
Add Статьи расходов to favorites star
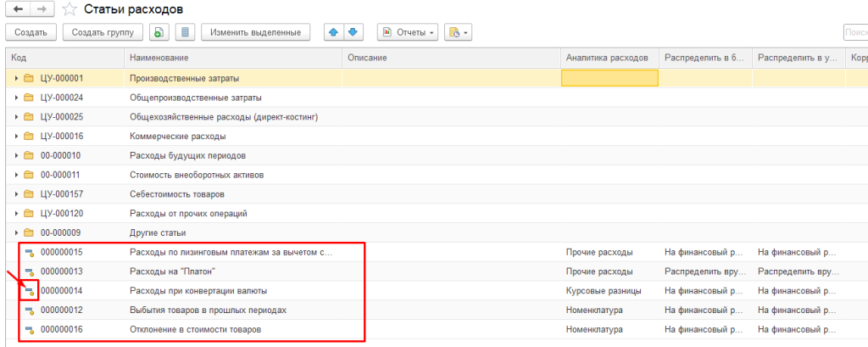tap(70, 9)
